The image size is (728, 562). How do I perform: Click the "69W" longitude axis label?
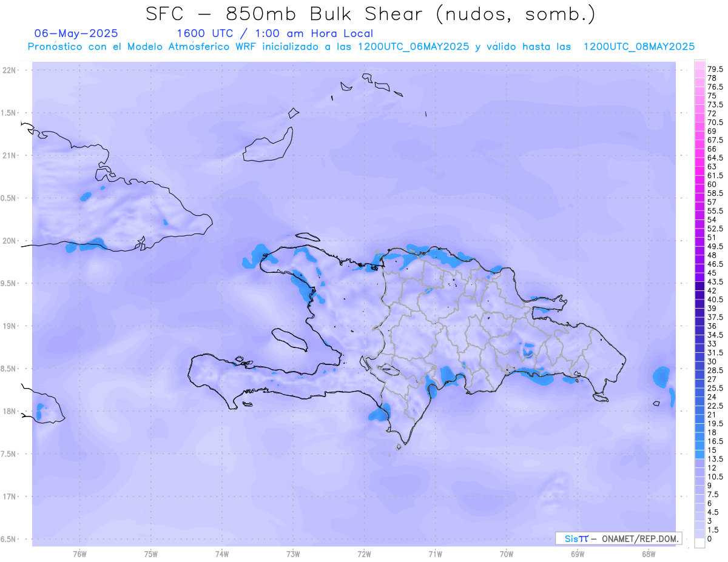point(578,554)
